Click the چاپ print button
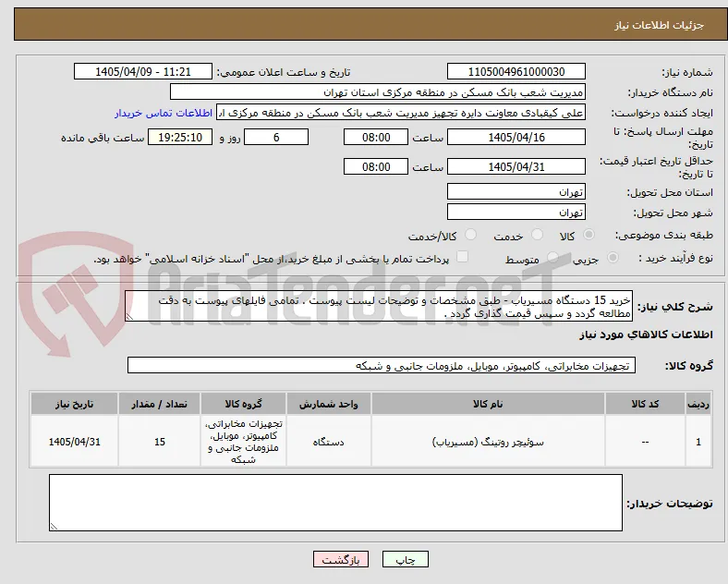Image resolution: width=728 pixels, height=584 pixels. point(406,559)
